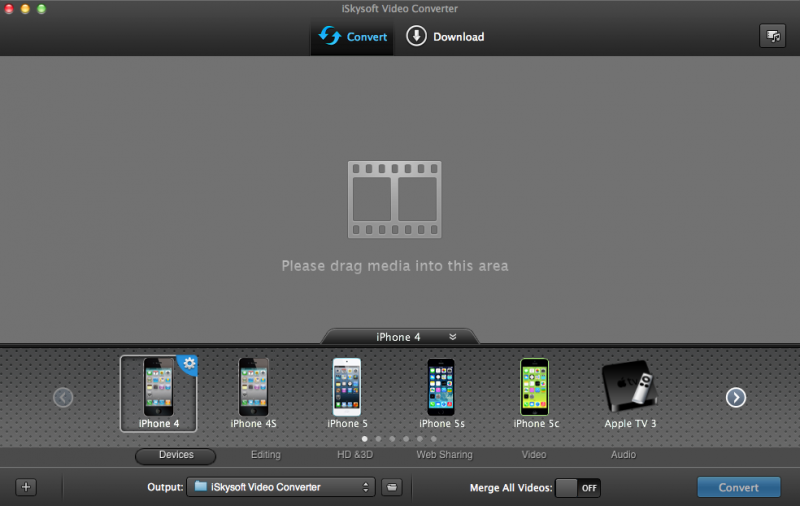This screenshot has height=506, width=800.
Task: Select the iPhone 5s device icon
Action: pyautogui.click(x=441, y=388)
